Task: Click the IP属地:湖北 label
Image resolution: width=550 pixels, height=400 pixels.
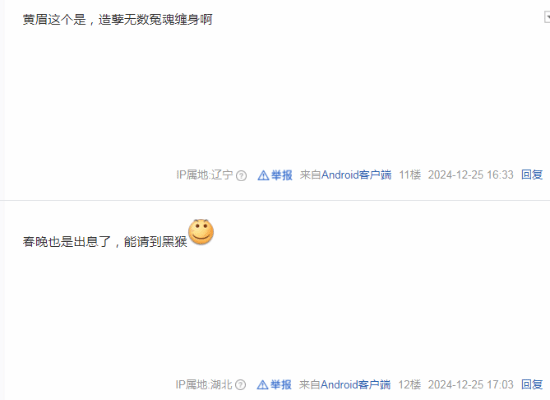Action: tap(204, 385)
